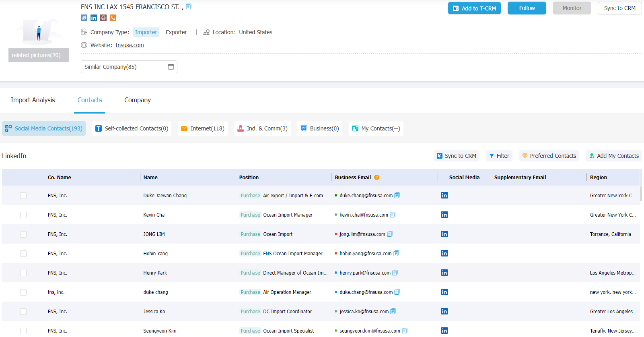Tick checkbox for Duke Jaewan Chang row
This screenshot has width=644, height=337.
pos(23,196)
